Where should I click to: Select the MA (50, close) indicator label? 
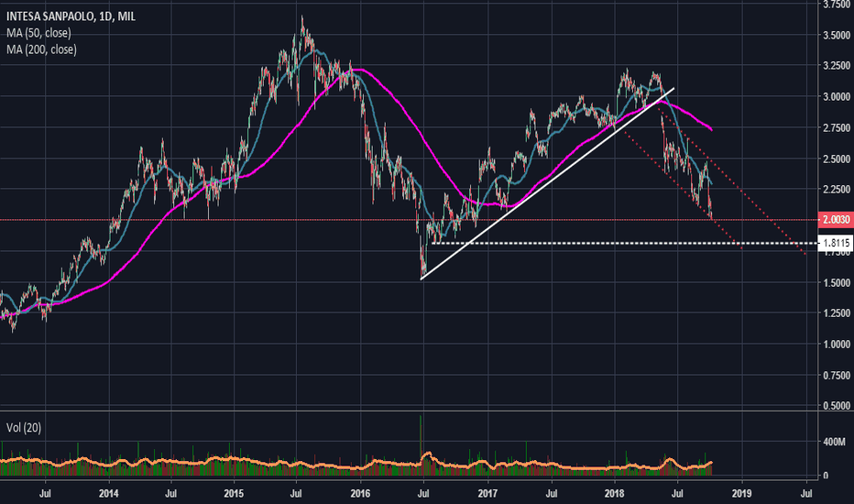(38, 33)
